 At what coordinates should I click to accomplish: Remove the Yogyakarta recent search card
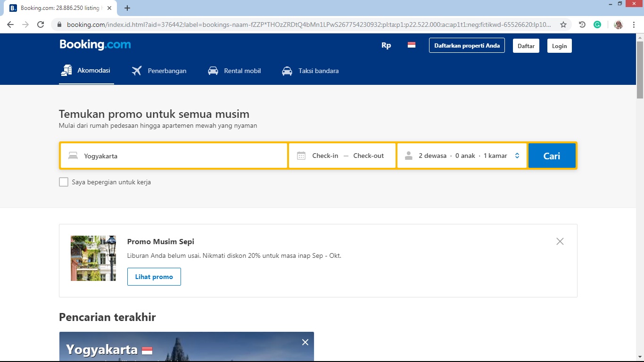305,342
